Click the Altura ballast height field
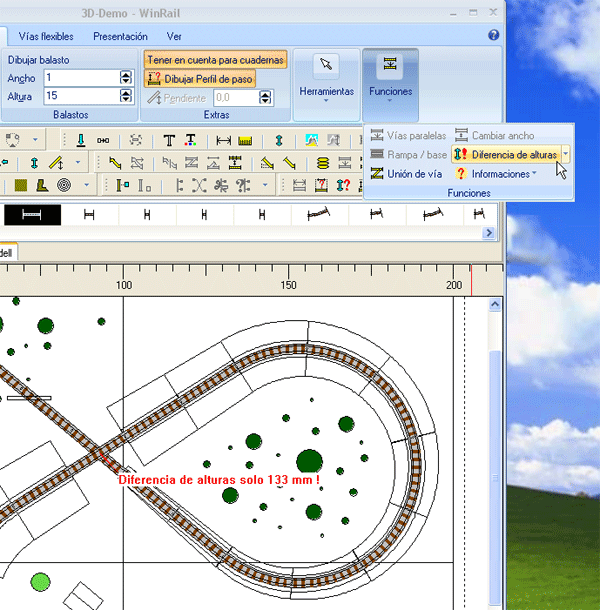Screen dimensions: 600x610 pos(82,96)
